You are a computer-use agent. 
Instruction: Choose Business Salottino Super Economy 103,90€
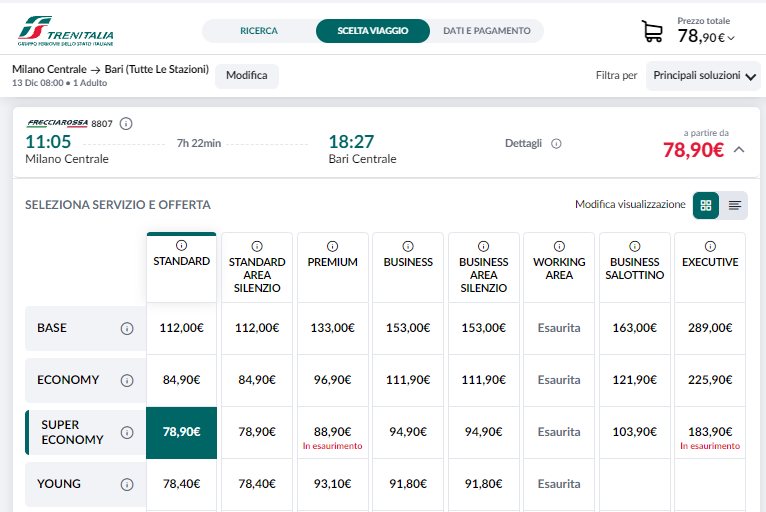(x=635, y=432)
